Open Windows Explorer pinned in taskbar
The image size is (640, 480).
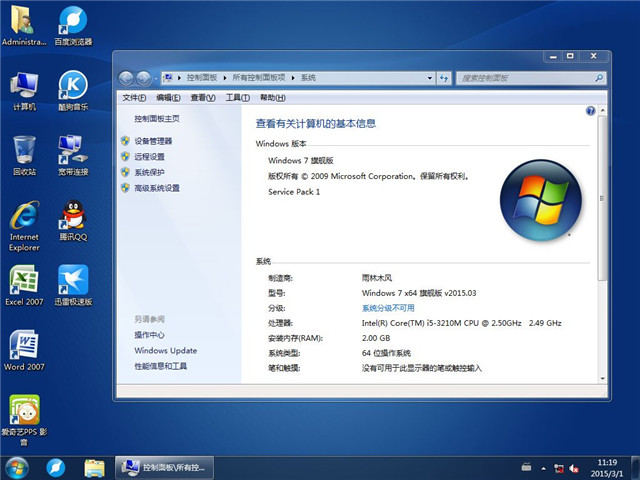(94, 468)
